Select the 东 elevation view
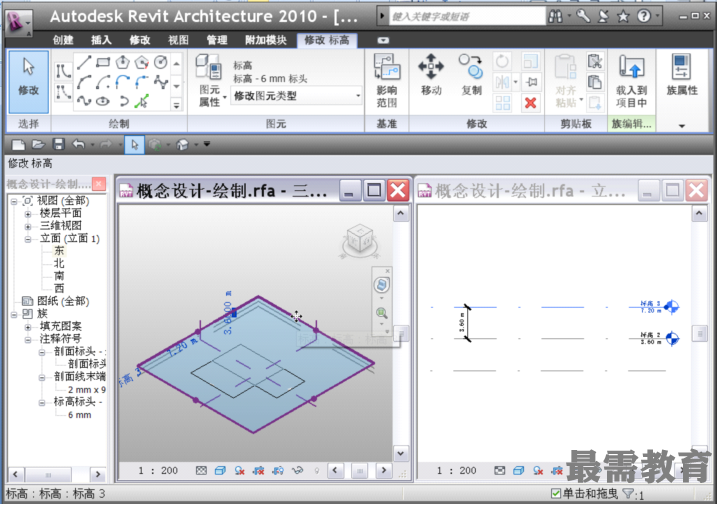 click(x=59, y=250)
